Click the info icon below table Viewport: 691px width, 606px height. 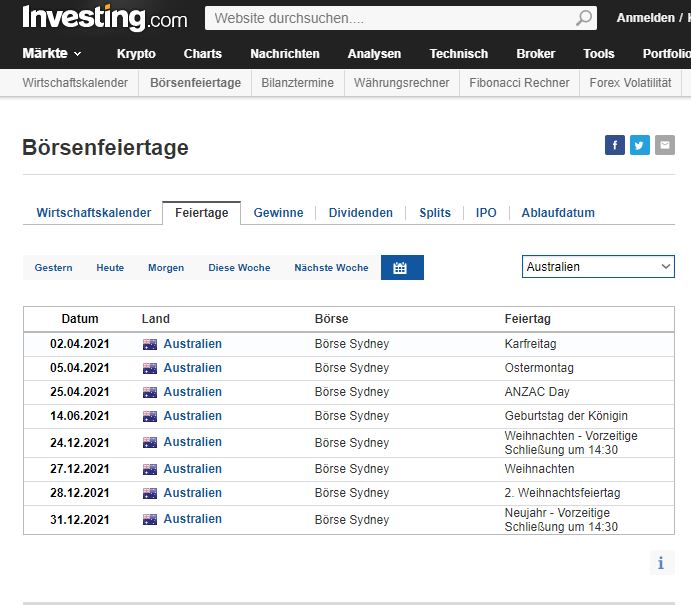click(661, 563)
